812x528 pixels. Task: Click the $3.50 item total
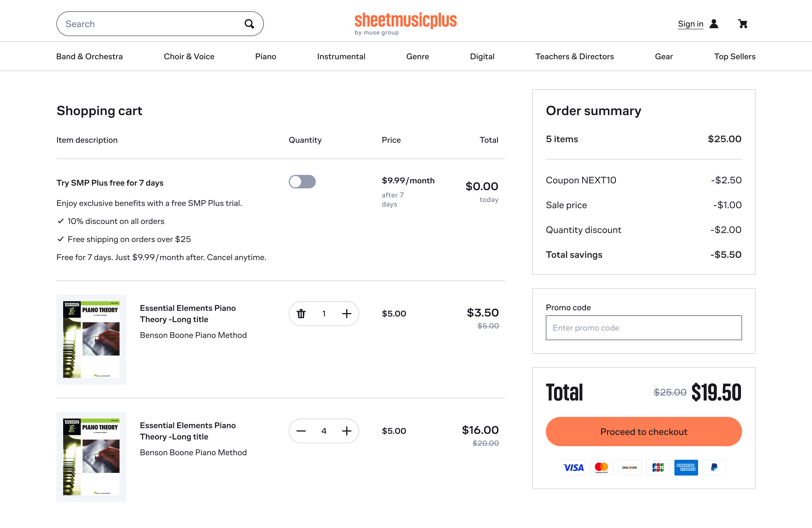tap(482, 313)
